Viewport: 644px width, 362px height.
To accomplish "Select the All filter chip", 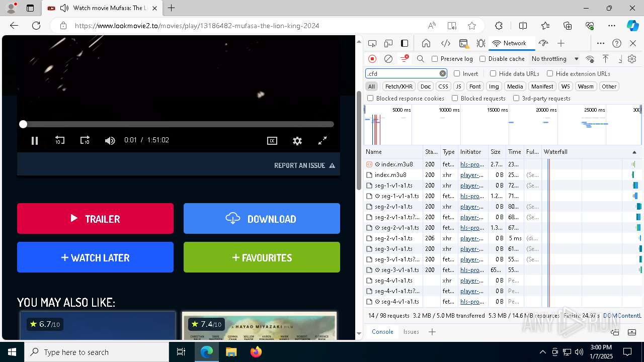I will (371, 86).
